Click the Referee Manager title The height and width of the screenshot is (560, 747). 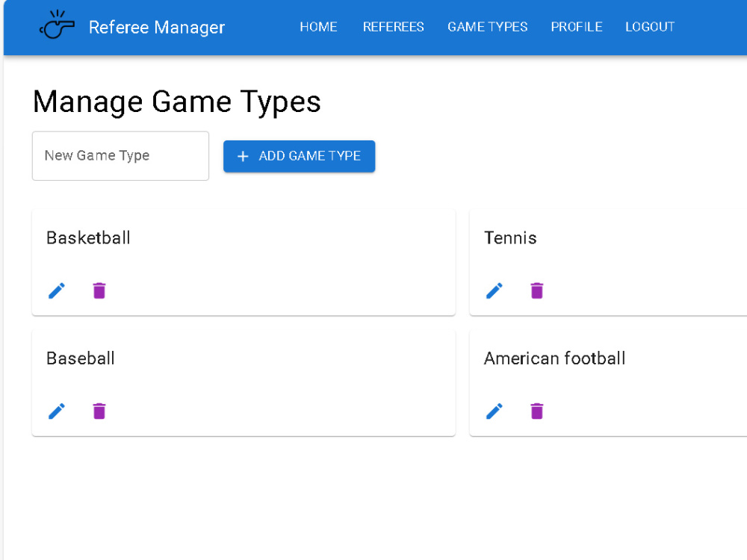[x=157, y=27]
